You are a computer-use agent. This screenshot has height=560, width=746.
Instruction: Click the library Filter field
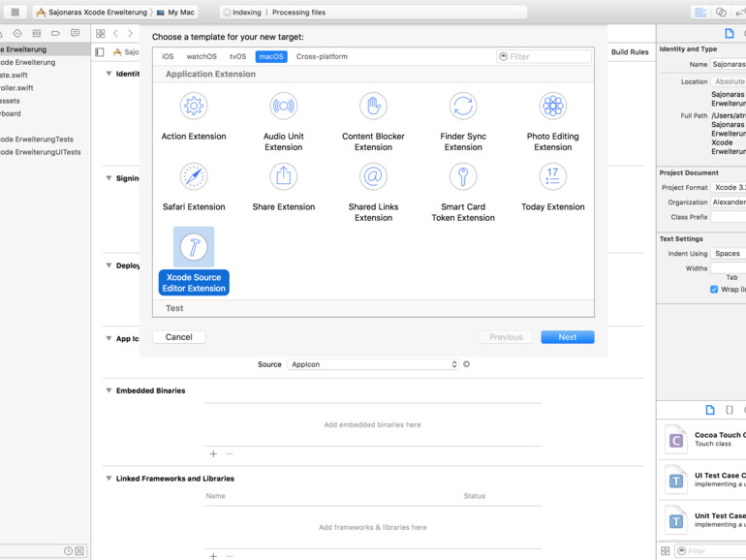click(710, 551)
